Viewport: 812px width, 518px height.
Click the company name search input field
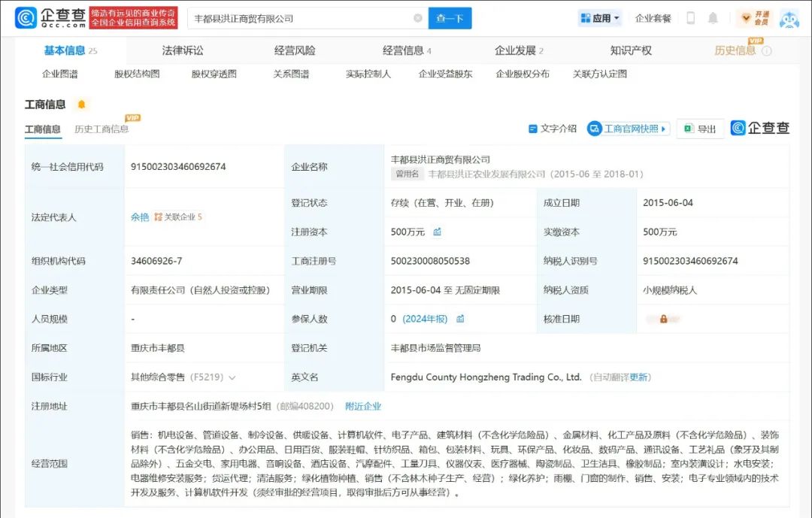point(301,18)
